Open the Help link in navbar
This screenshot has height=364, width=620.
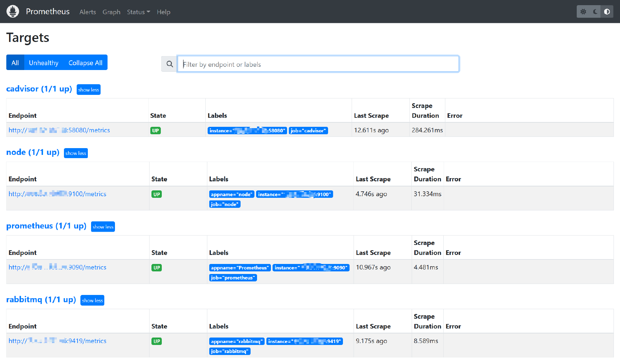(x=163, y=12)
